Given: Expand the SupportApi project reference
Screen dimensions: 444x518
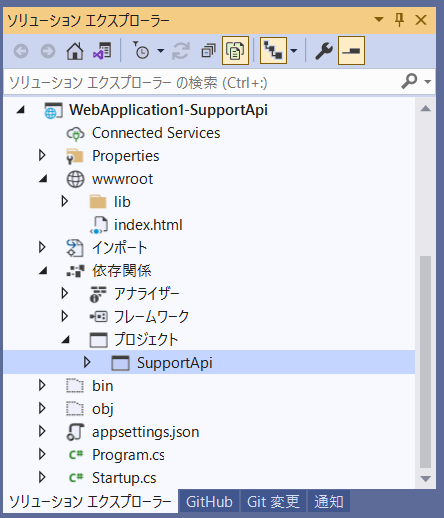Looking at the screenshot, I should [87, 362].
